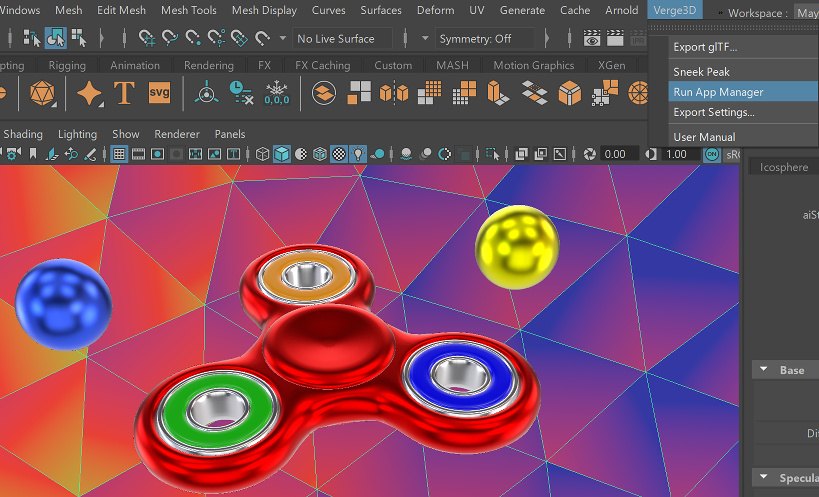Screen dimensions: 819x497
Task: Freeze transformations 0,0,0 icon
Action: point(276,93)
